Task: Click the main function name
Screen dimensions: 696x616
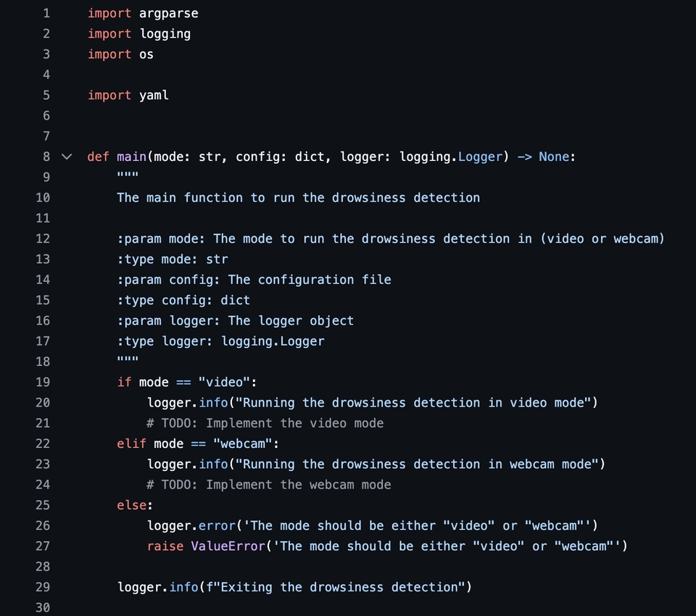Action: pos(131,157)
